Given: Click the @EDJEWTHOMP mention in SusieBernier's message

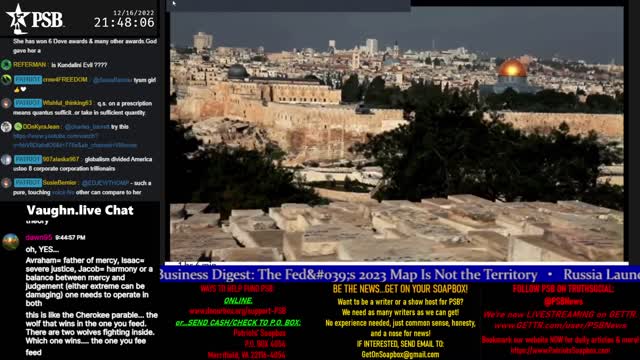Looking at the screenshot, I should (x=105, y=183).
